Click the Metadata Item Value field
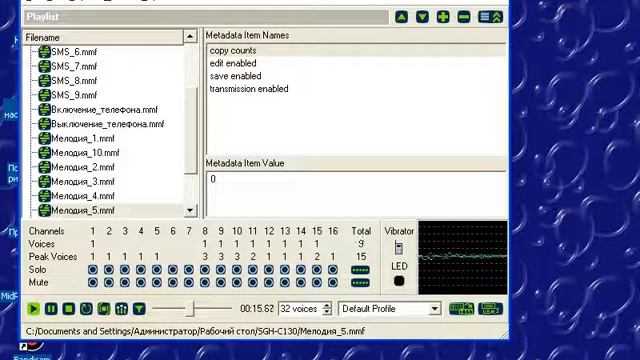 356,194
